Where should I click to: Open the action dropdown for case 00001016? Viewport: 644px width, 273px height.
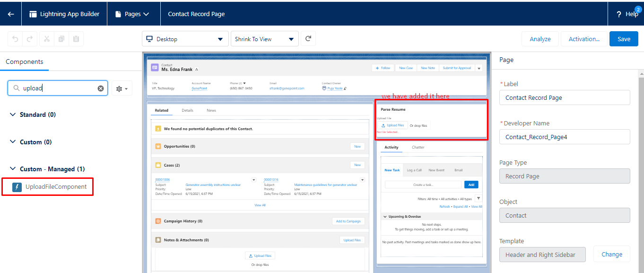pos(363,180)
